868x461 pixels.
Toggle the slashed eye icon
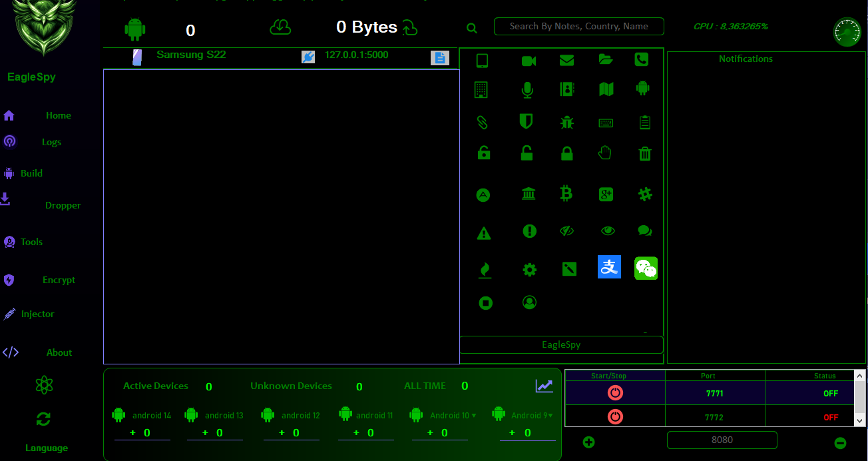pos(566,230)
